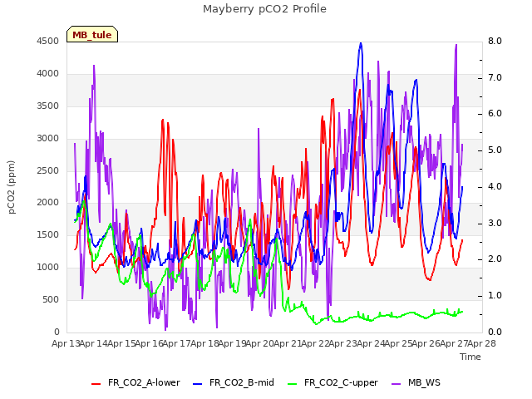This screenshot has width=532, height=399.
Task: Click the 1500 left axis tick label
Action: pyautogui.click(x=48, y=234)
